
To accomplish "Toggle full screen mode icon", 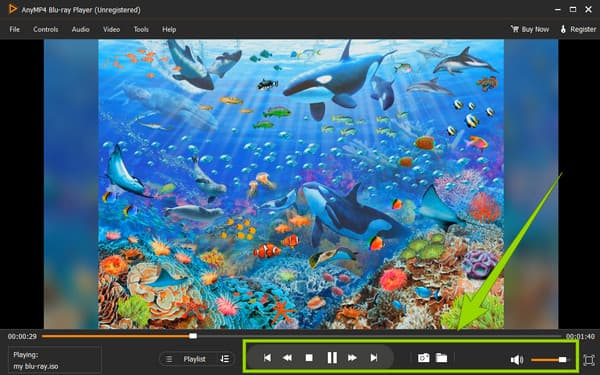I will pyautogui.click(x=589, y=360).
